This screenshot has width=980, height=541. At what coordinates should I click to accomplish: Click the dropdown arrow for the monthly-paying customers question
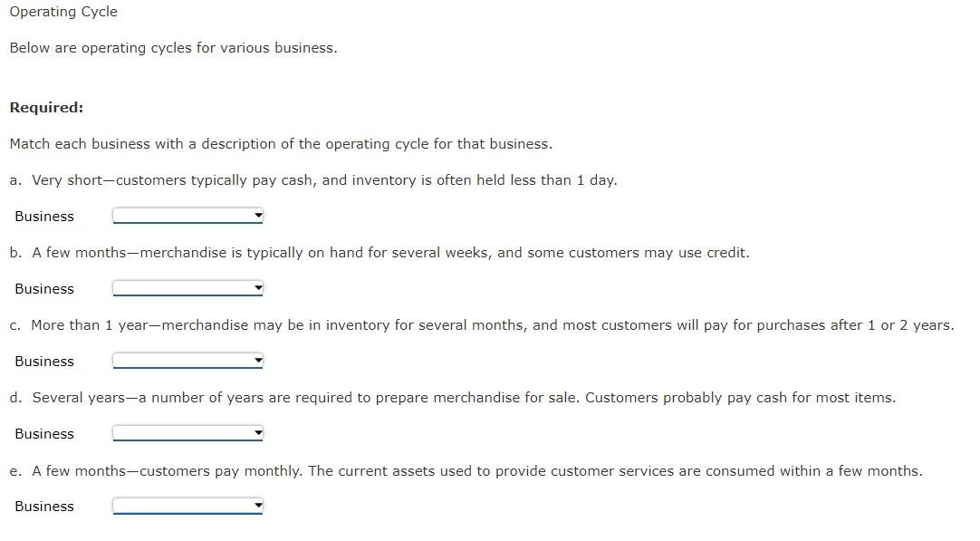(257, 505)
